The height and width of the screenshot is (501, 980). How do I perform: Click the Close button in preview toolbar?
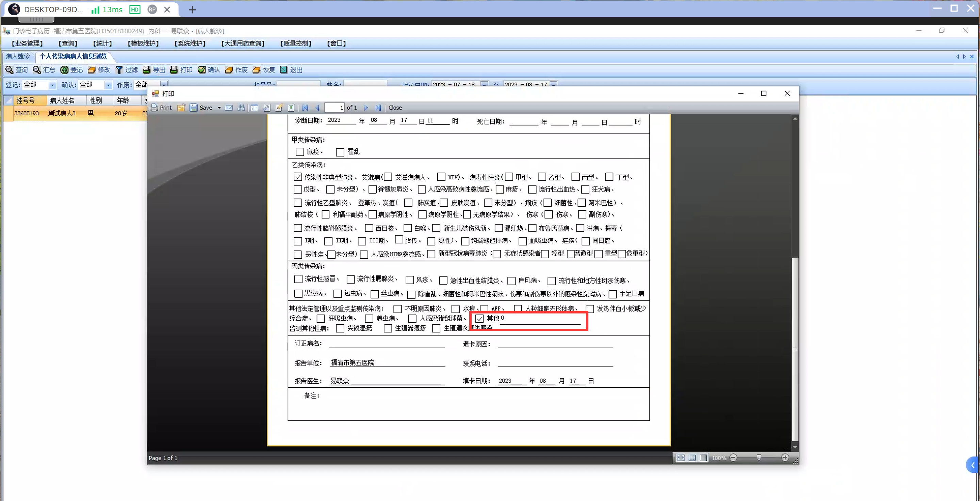coord(395,108)
